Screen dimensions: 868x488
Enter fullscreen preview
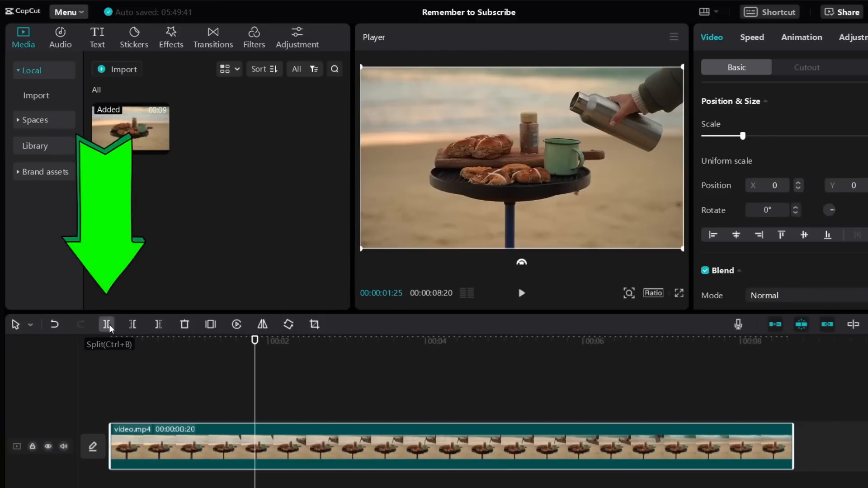679,293
